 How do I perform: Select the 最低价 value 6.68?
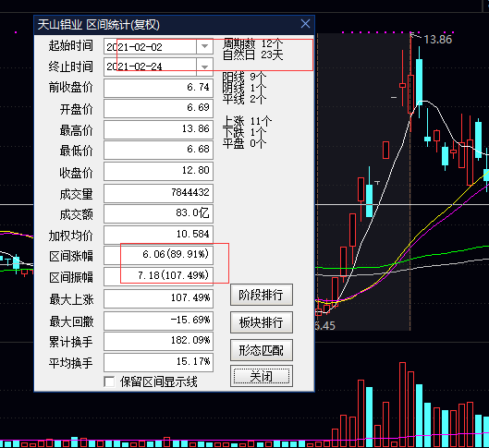(158, 150)
